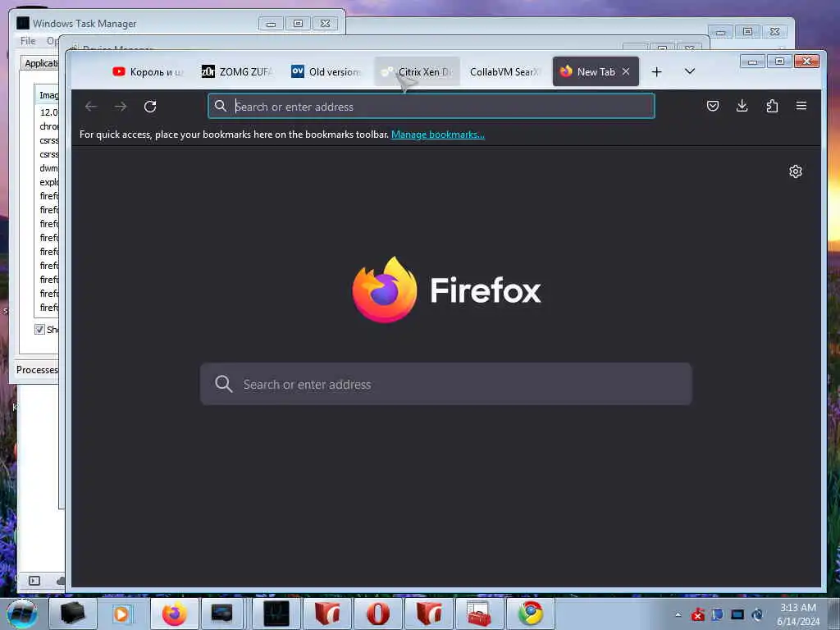Show hidden system tray icons
Viewport: 840px width, 630px height.
click(x=678, y=614)
